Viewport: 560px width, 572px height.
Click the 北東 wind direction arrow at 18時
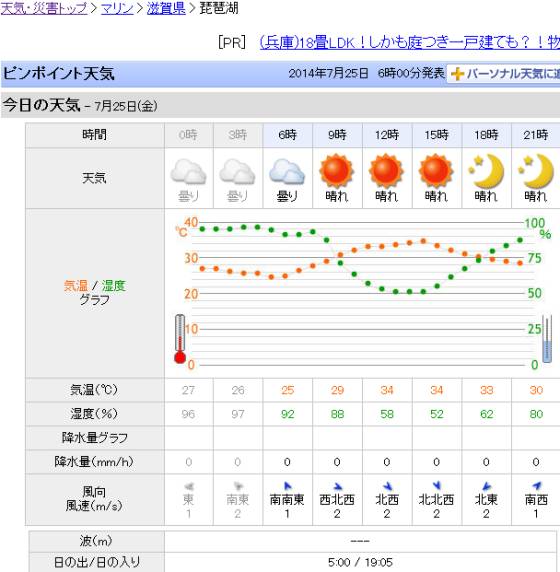point(486,486)
